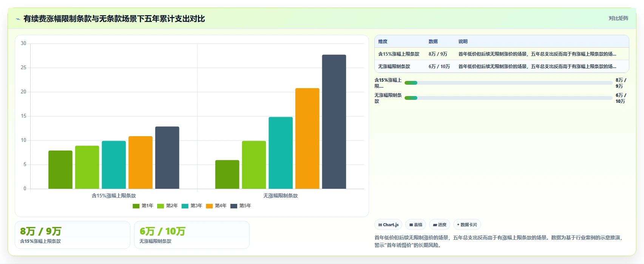Image resolution: width=644 pixels, height=264 pixels.
Task: Click the 第4年 bar in 含15%涨幅上限条款 group
Action: (x=141, y=162)
